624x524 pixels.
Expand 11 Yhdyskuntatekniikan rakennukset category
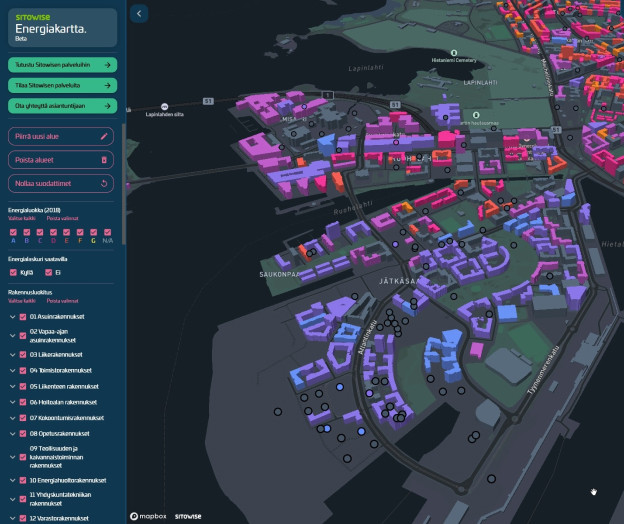(12, 499)
